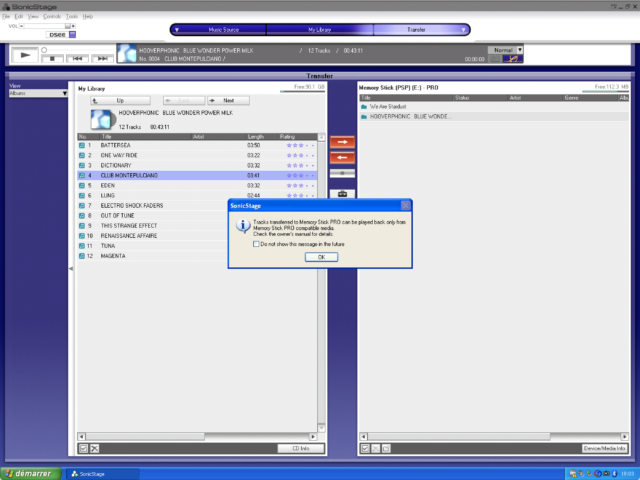Screen dimensions: 640x480
Task: Click the Next button in My Library
Action: pos(229,100)
